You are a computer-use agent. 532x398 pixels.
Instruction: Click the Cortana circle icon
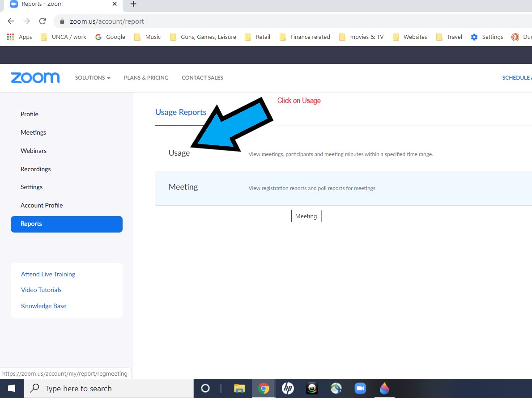[205, 388]
